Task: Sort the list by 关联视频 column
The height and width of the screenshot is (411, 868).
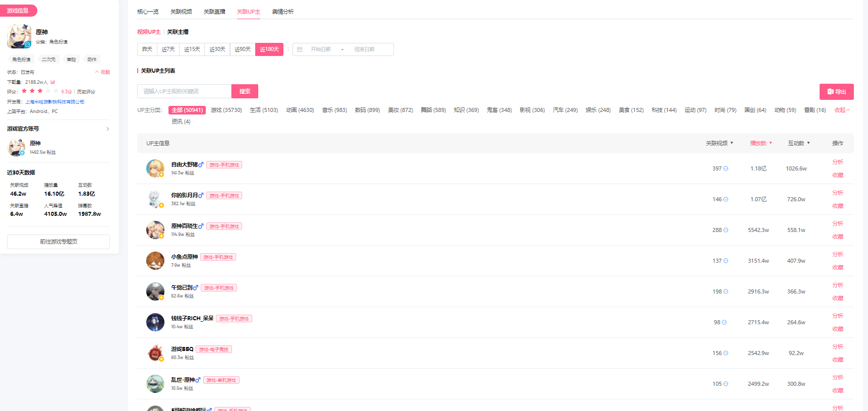Action: [x=719, y=143]
